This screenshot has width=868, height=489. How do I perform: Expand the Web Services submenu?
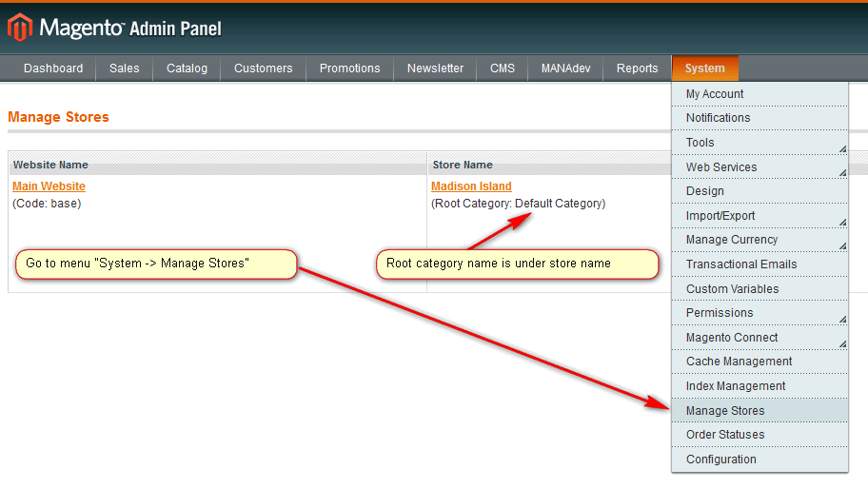click(x=759, y=167)
